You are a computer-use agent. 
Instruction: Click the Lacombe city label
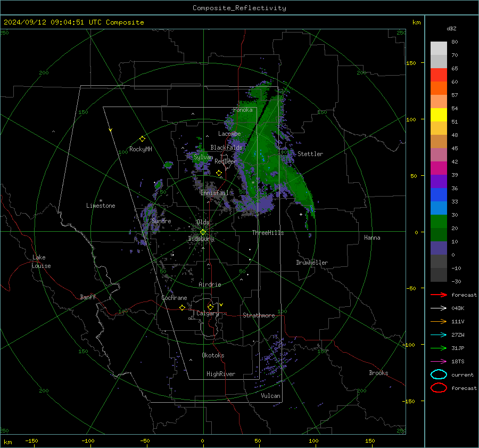(229, 134)
